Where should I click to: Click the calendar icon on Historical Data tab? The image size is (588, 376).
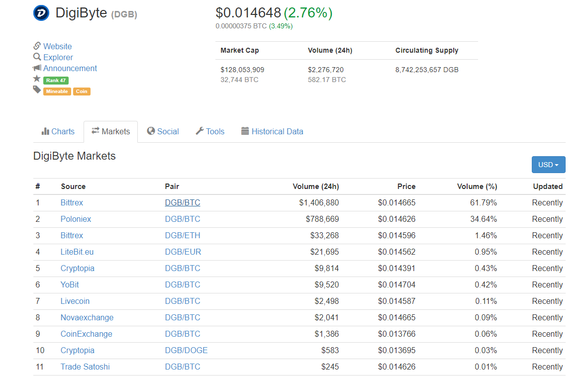245,131
